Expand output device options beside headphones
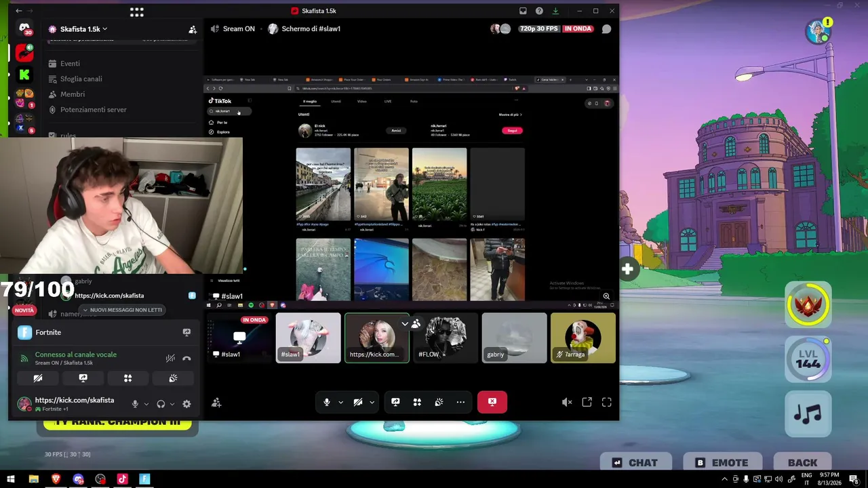 pos(172,404)
